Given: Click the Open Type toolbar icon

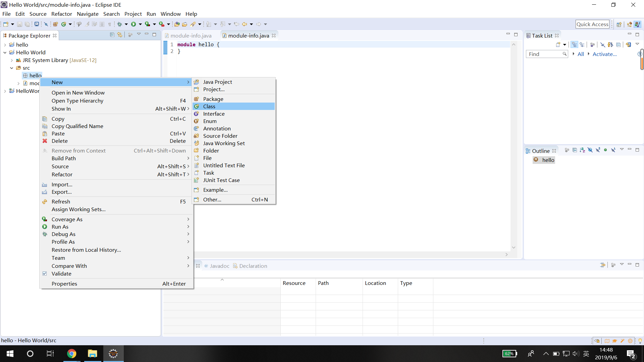Looking at the screenshot, I should pos(177,24).
